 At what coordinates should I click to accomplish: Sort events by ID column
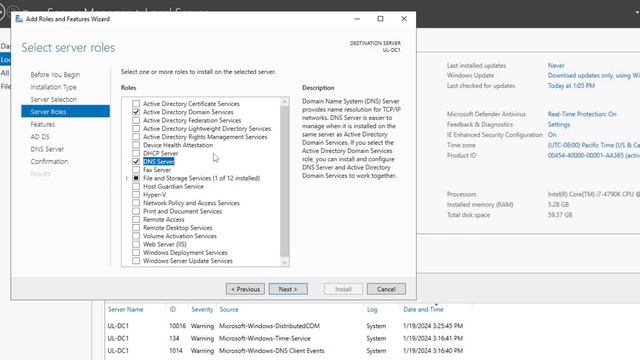click(173, 309)
